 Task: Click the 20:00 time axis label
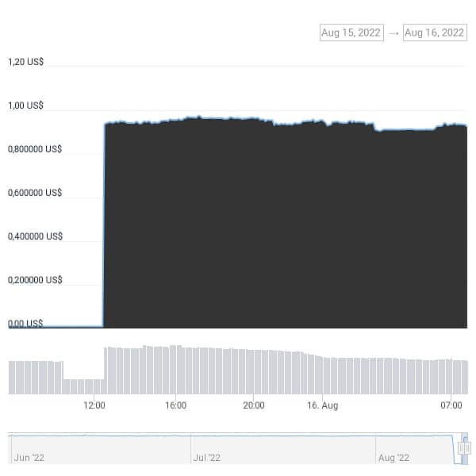pyautogui.click(x=254, y=405)
